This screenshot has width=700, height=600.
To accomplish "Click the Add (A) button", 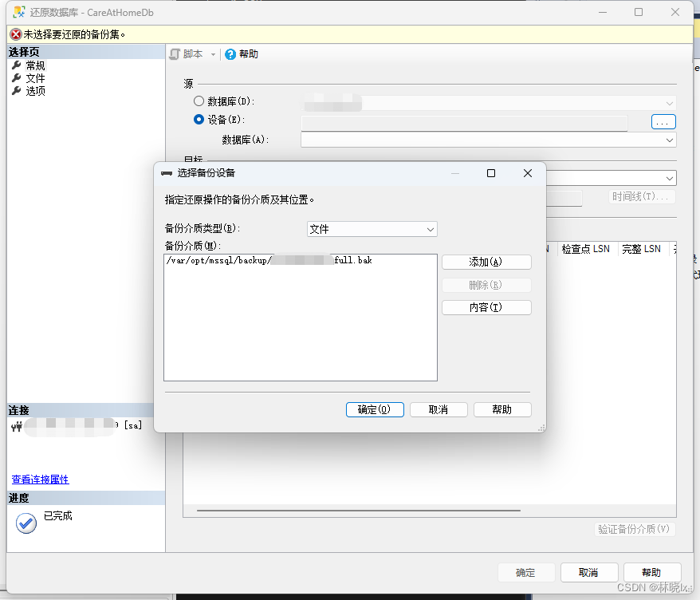I will [486, 262].
